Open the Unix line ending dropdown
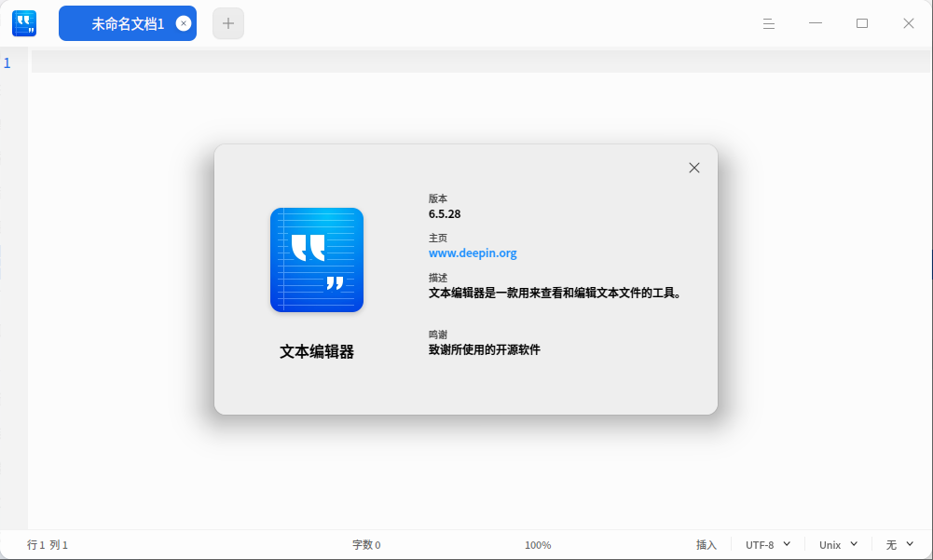 click(838, 544)
